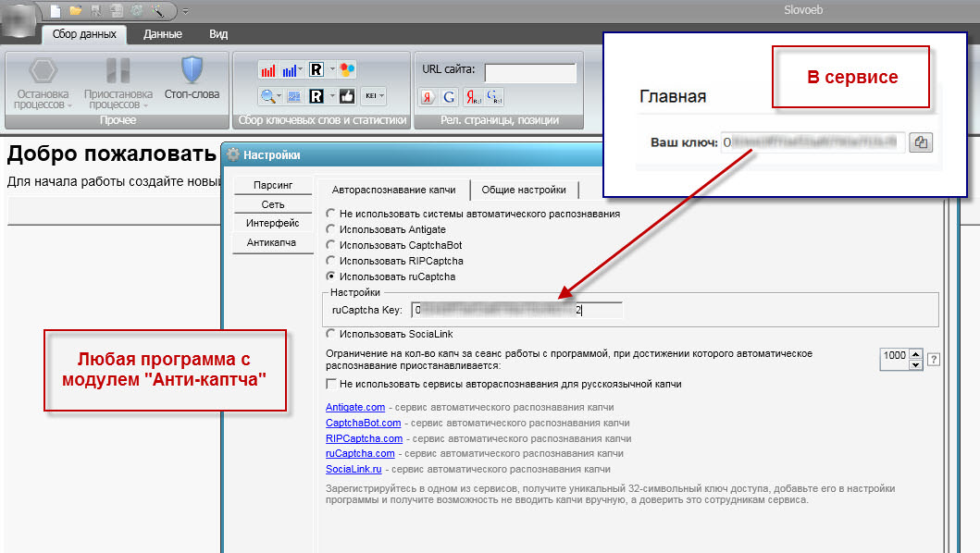Select 'Использовать Antigate' radio button
Image resolution: width=980 pixels, height=553 pixels.
[x=330, y=229]
